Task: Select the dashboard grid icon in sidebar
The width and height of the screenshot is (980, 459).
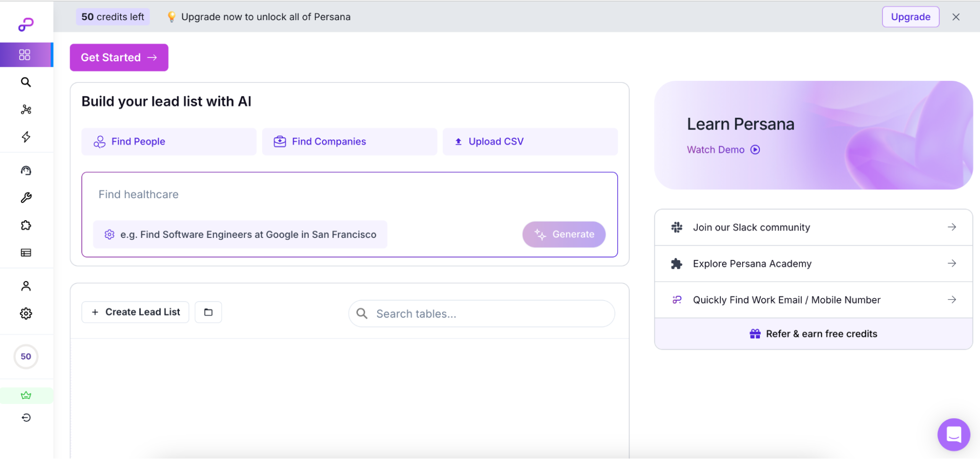Action: [25, 54]
